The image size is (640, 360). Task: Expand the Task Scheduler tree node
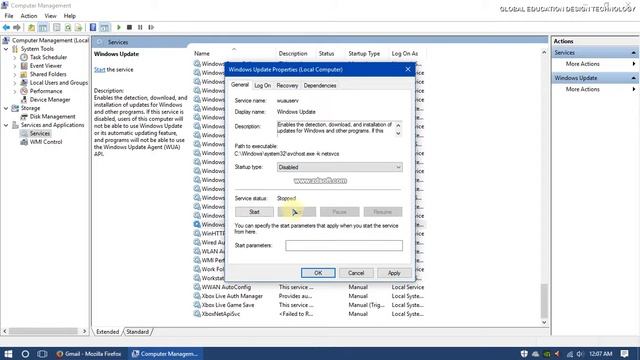click(15, 58)
